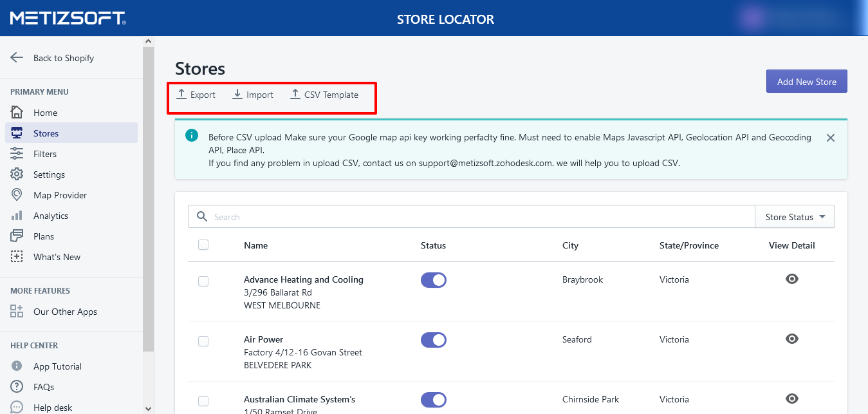Open the What's New menu item
The width and height of the screenshot is (868, 414).
click(57, 257)
